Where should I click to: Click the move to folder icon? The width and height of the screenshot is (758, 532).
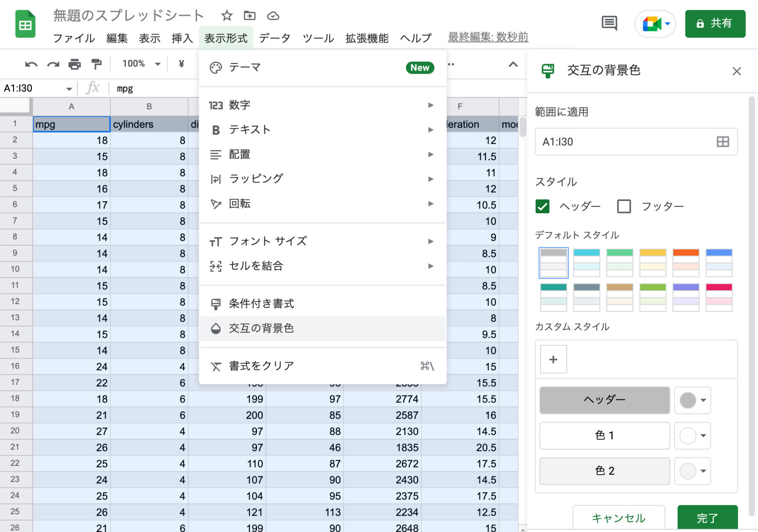click(x=250, y=16)
